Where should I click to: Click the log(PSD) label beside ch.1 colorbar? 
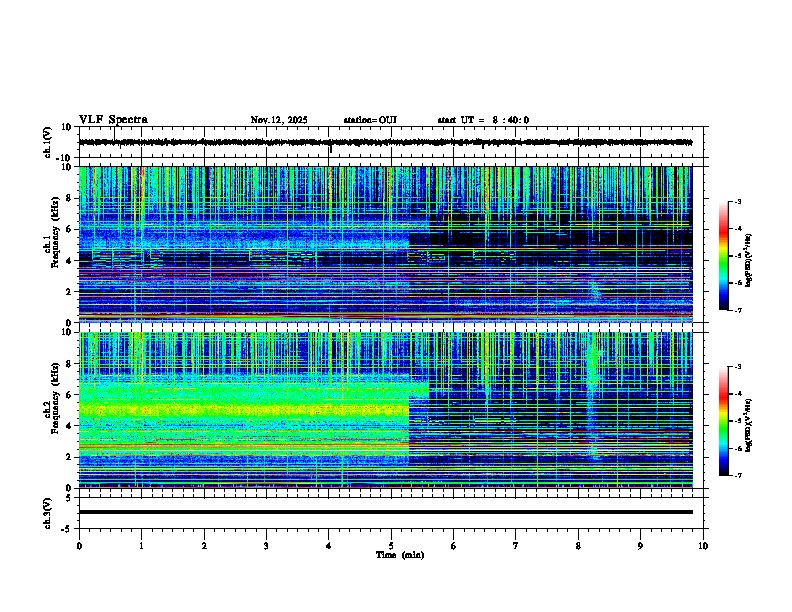[x=749, y=261]
